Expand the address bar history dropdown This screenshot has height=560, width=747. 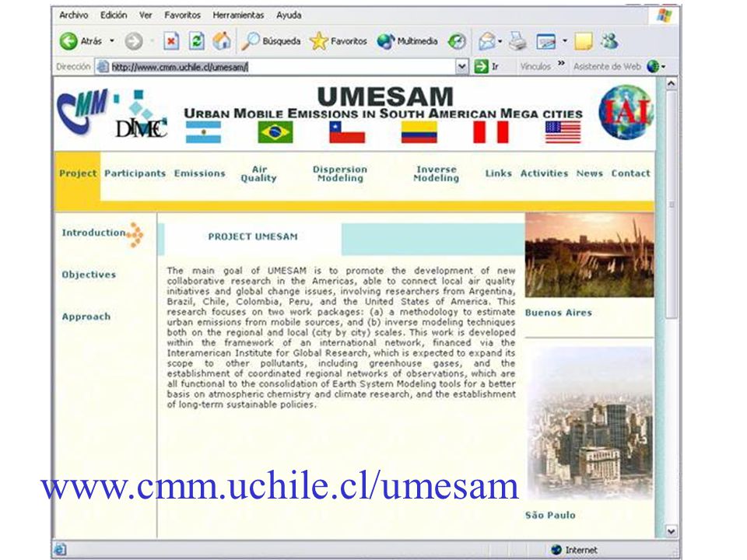click(461, 67)
